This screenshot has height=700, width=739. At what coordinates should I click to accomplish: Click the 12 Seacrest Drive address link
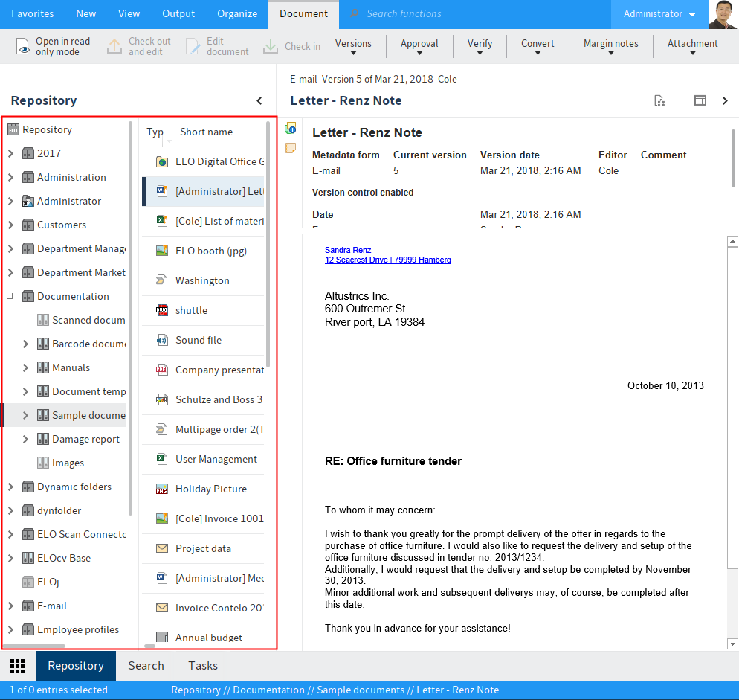pyautogui.click(x=387, y=260)
